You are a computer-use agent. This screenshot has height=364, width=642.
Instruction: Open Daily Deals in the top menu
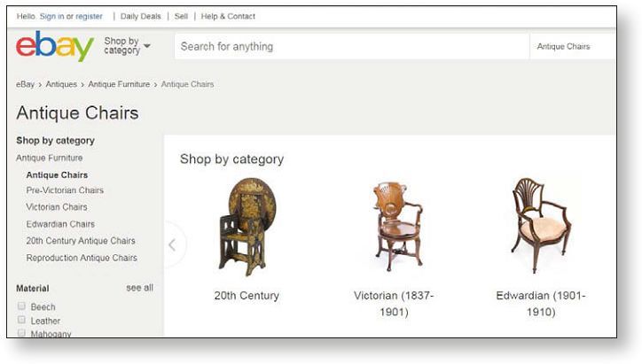[142, 16]
